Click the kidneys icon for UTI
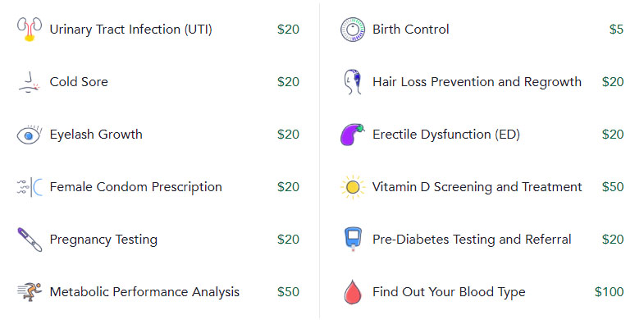This screenshot has width=644, height=320. click(x=30, y=30)
